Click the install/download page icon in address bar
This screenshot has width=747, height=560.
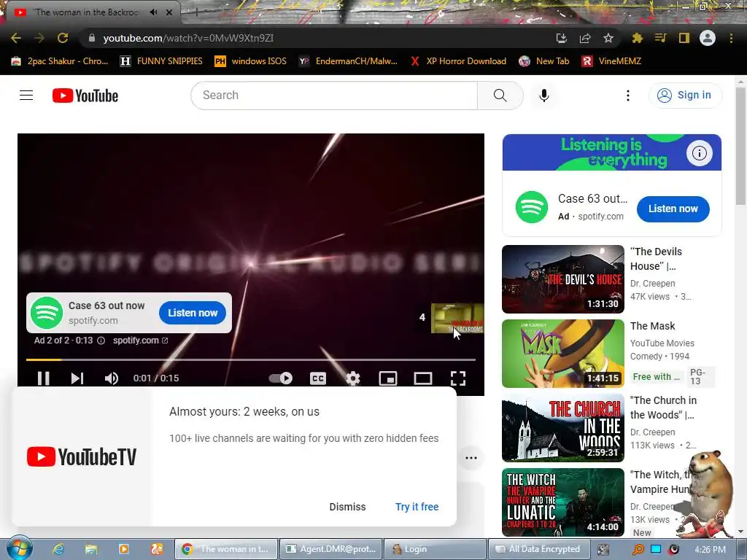(561, 38)
